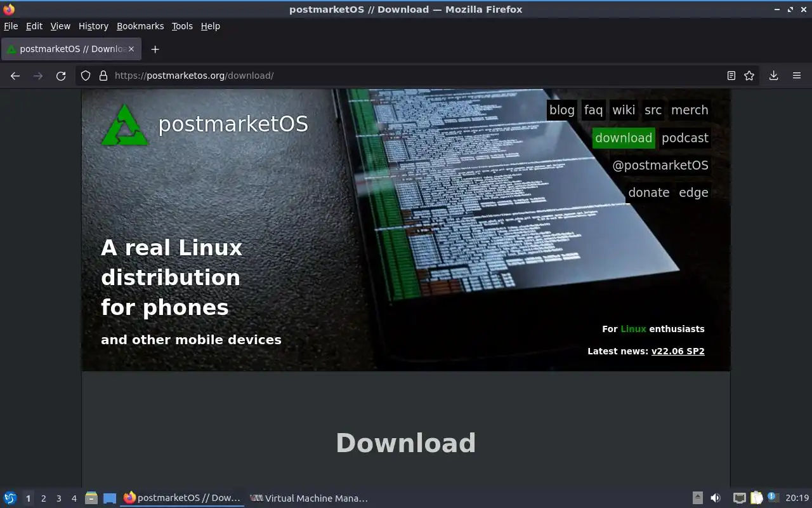Viewport: 812px width, 508px height.
Task: Open the History menu
Action: coord(93,26)
